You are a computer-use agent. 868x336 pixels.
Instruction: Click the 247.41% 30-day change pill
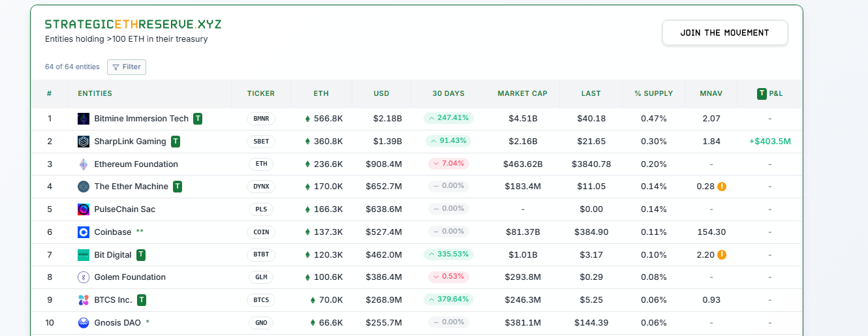point(448,118)
